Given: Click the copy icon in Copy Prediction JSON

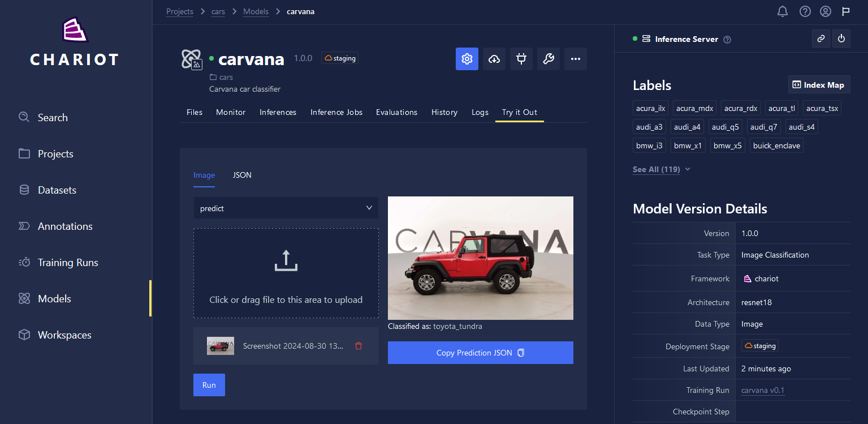Looking at the screenshot, I should (x=521, y=353).
